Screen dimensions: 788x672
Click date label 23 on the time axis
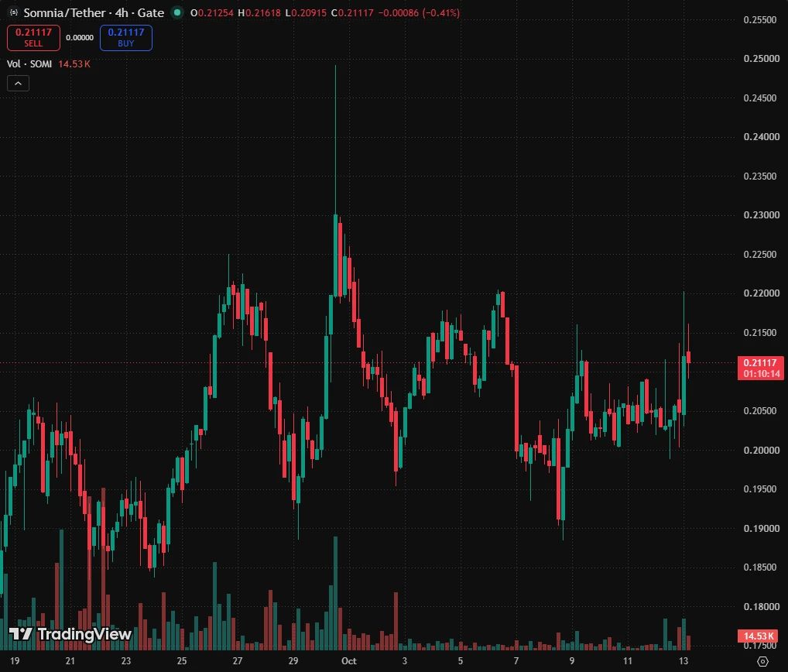[126, 661]
